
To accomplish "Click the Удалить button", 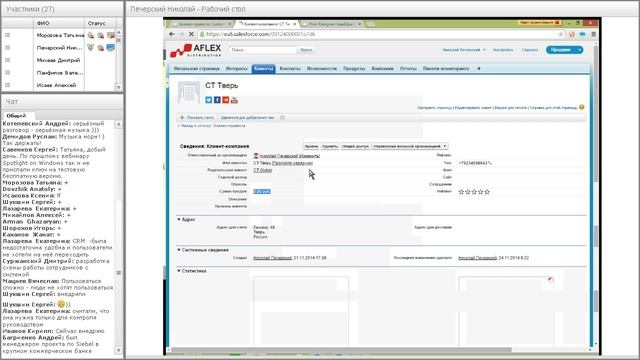I will coord(329,146).
